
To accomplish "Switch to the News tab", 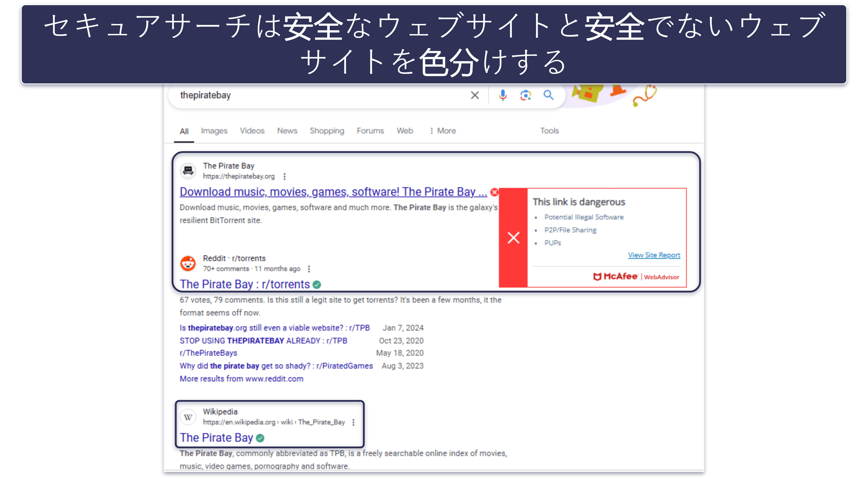I will (287, 131).
